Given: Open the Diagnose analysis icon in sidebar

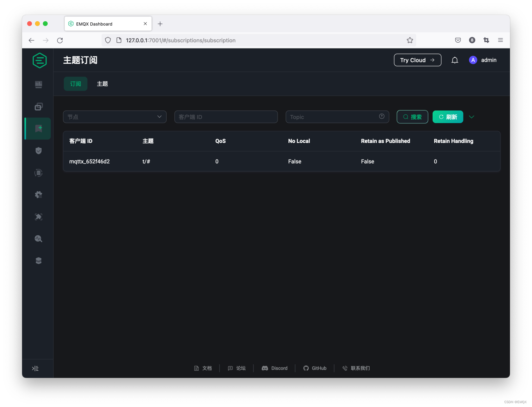Looking at the screenshot, I should [38, 239].
